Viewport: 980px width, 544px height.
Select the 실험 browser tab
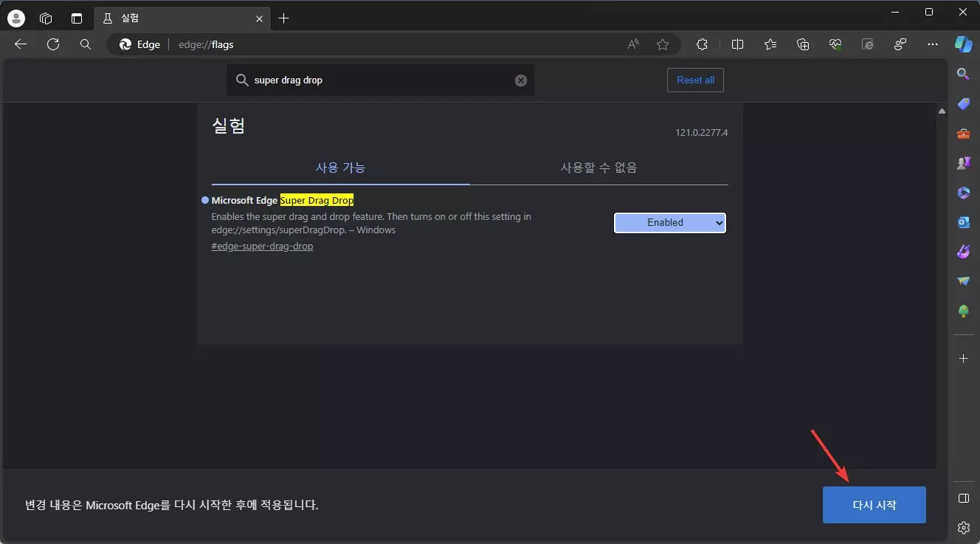point(181,18)
